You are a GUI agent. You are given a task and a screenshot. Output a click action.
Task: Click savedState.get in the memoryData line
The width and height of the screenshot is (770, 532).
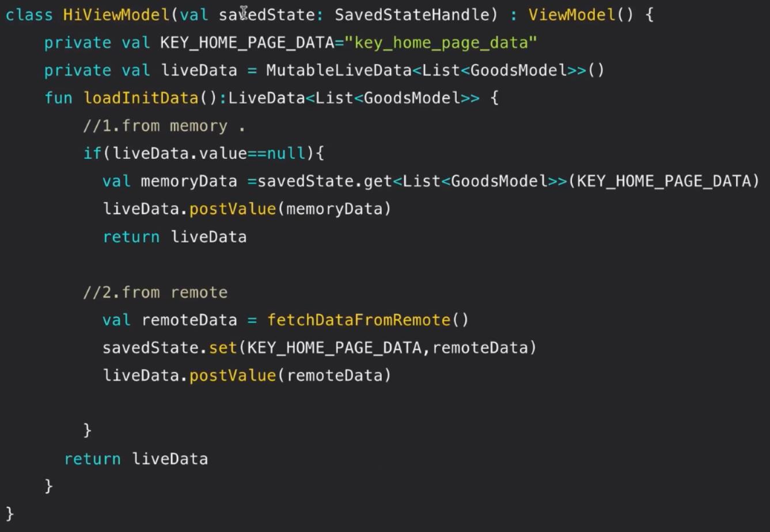click(x=325, y=181)
